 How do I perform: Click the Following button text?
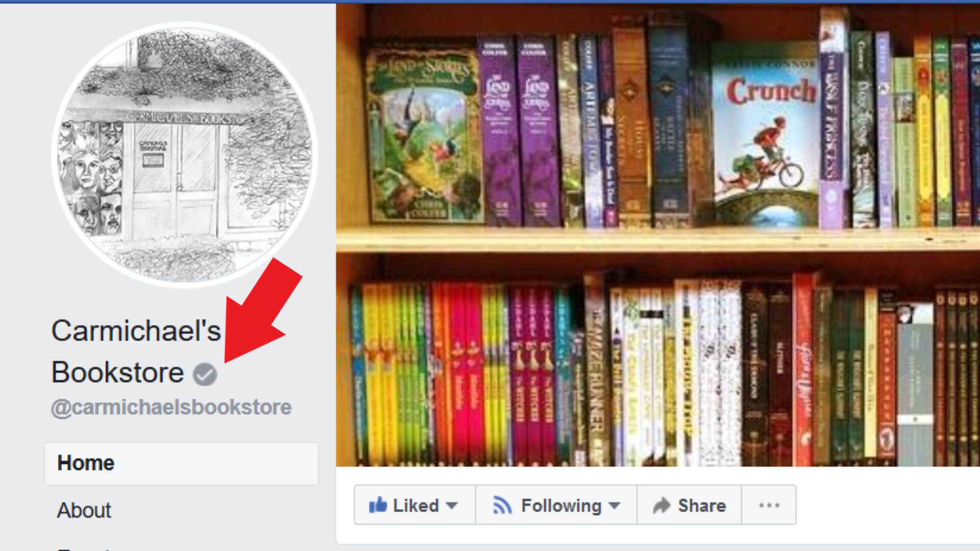pos(561,506)
